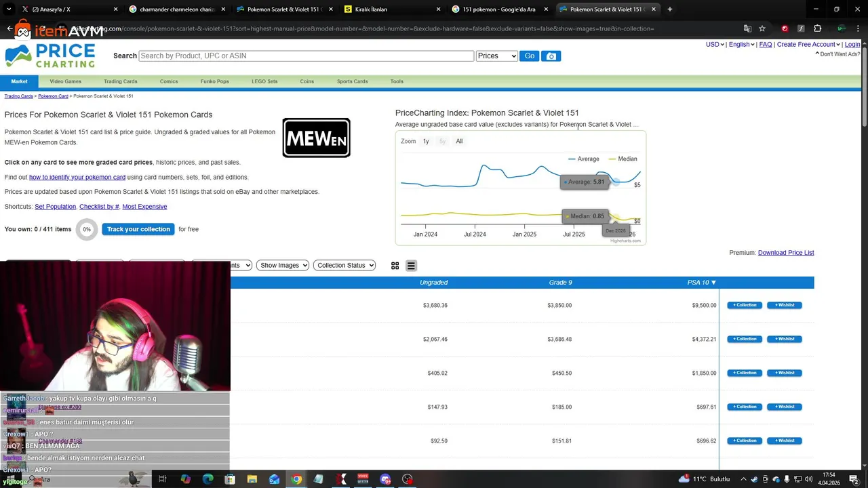Bookmark this page with the star icon

762,28
